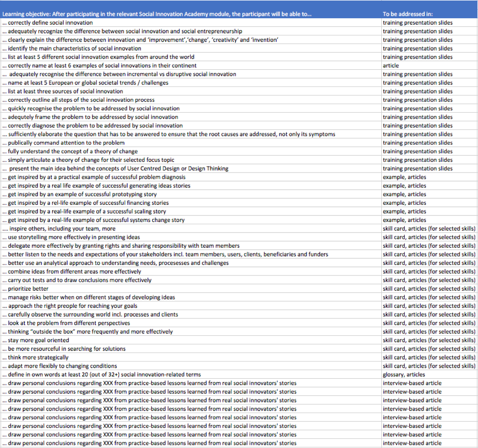The height and width of the screenshot is (448, 478).
Task: Select the cell about social innovation versus social entrepreneurship
Action: (x=191, y=31)
